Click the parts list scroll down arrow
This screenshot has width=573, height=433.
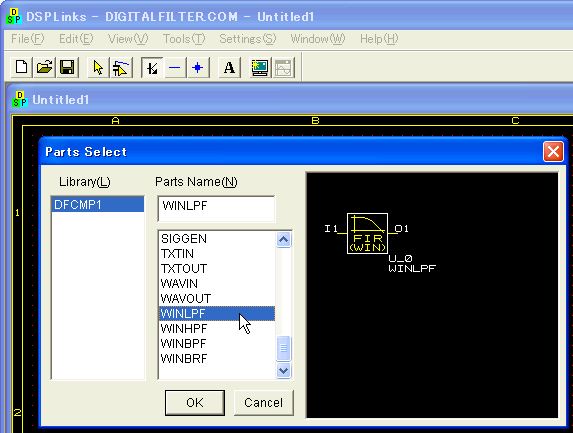click(x=284, y=371)
